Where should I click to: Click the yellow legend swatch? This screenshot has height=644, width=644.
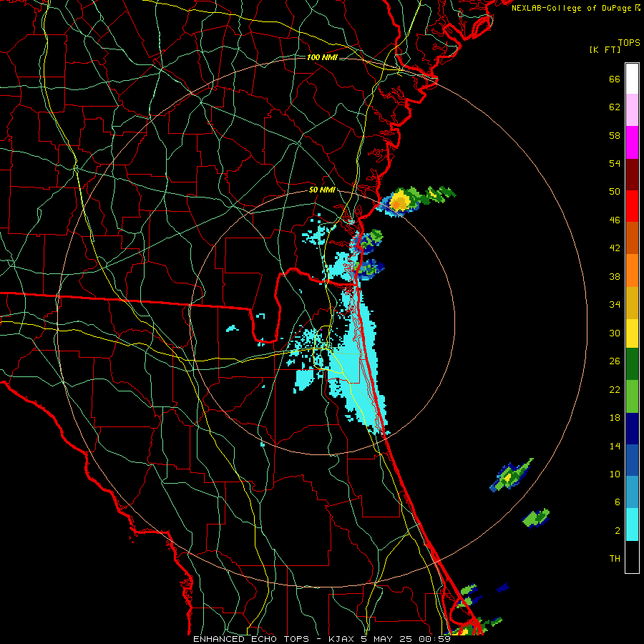632,333
